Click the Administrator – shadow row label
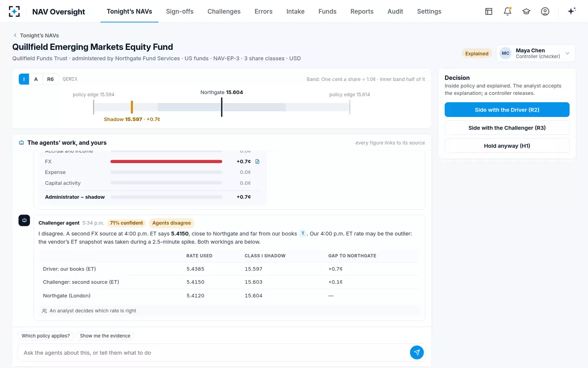The width and height of the screenshot is (588, 368). (x=75, y=197)
